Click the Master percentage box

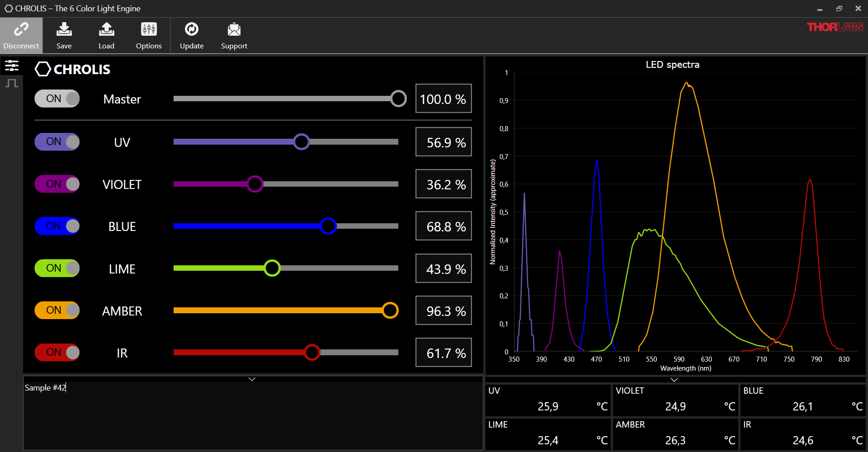point(443,99)
